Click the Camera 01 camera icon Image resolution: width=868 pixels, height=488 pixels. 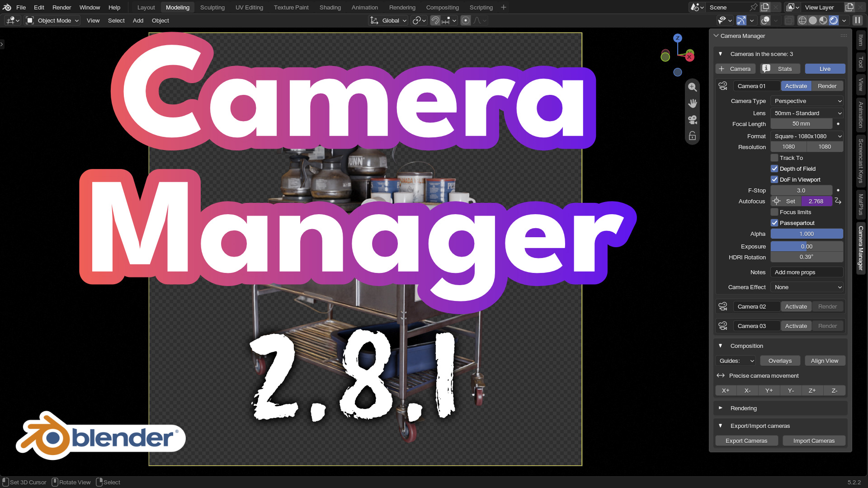click(x=723, y=86)
